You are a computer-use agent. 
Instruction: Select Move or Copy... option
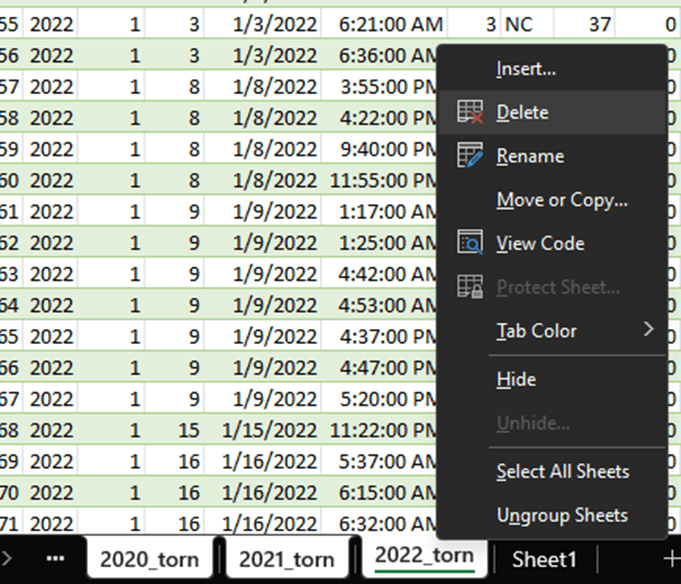562,200
